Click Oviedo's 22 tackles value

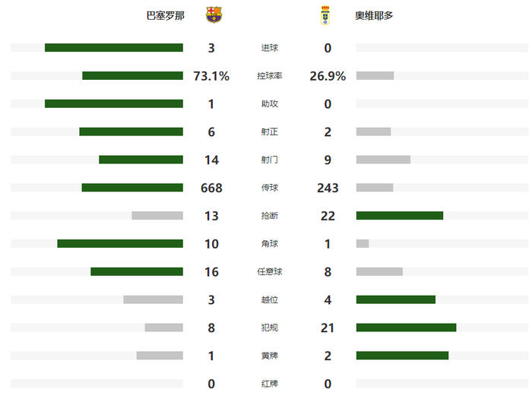point(328,216)
